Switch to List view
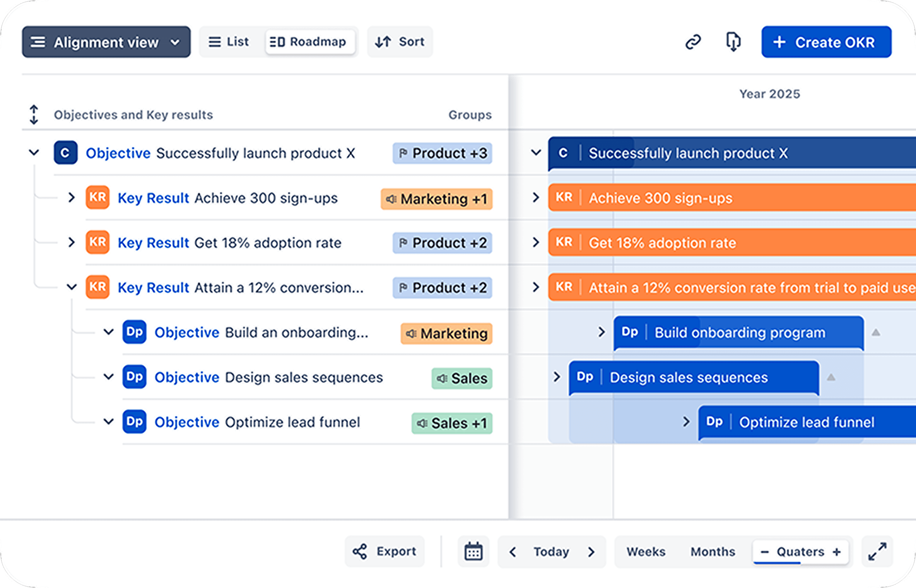 pyautogui.click(x=229, y=42)
